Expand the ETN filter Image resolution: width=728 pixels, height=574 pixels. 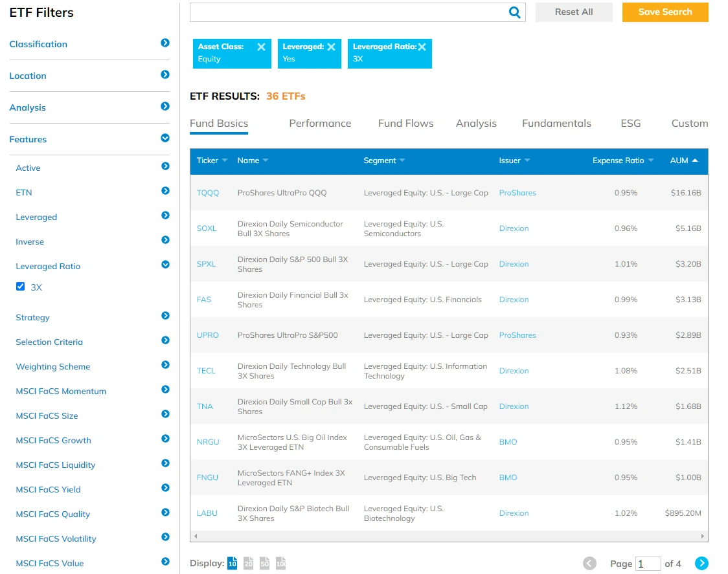pyautogui.click(x=165, y=191)
